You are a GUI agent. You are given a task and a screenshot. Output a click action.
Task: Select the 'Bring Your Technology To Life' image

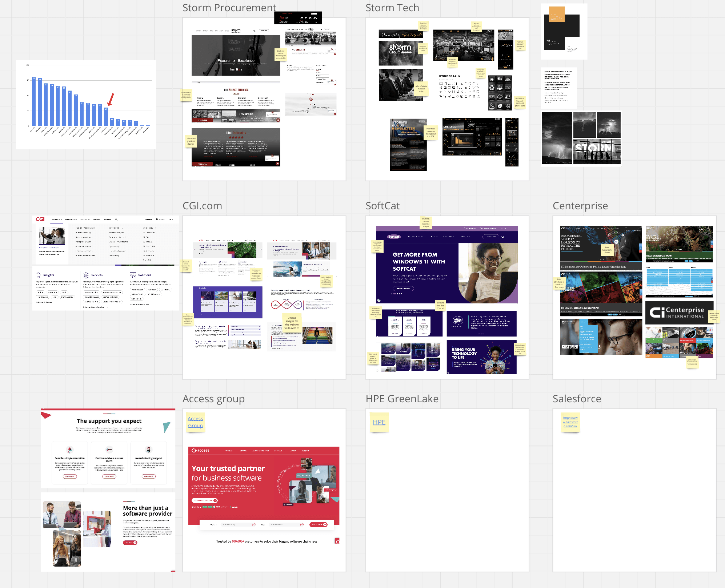pos(481,357)
